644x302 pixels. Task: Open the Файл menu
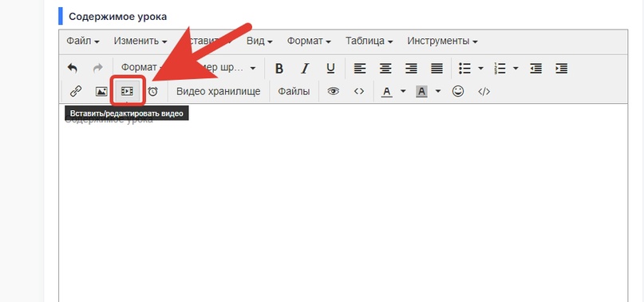point(82,41)
